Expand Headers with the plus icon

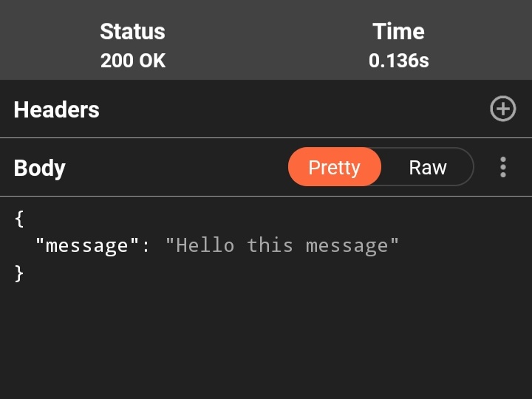[x=503, y=109]
